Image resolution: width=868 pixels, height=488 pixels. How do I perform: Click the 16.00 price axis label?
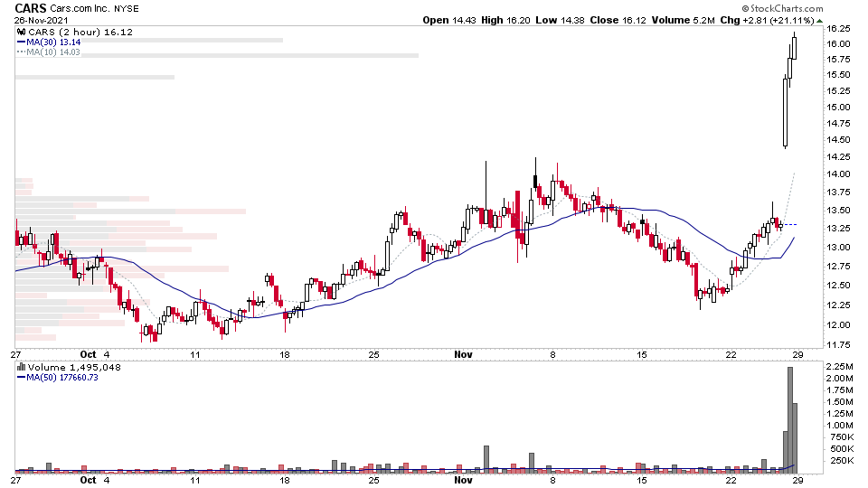point(839,44)
